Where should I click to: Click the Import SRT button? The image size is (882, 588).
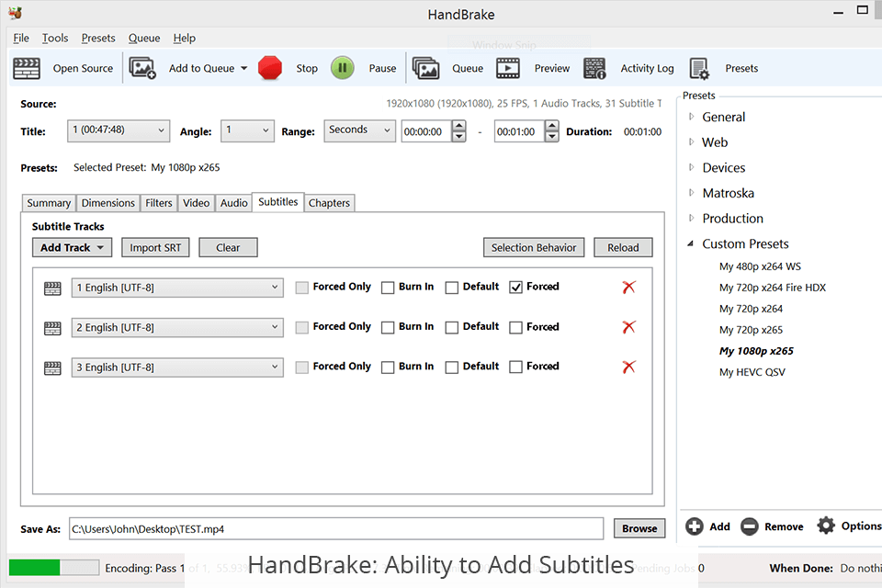pyautogui.click(x=155, y=247)
